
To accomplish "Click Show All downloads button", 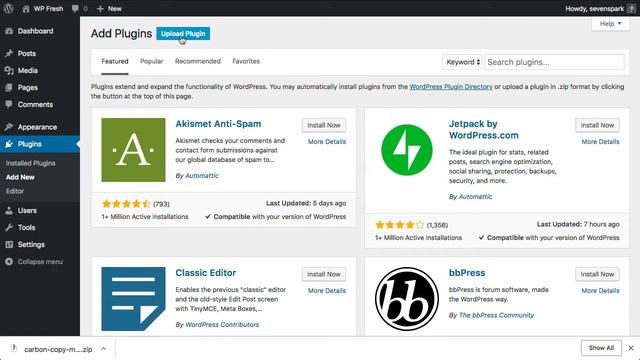I will point(601,348).
